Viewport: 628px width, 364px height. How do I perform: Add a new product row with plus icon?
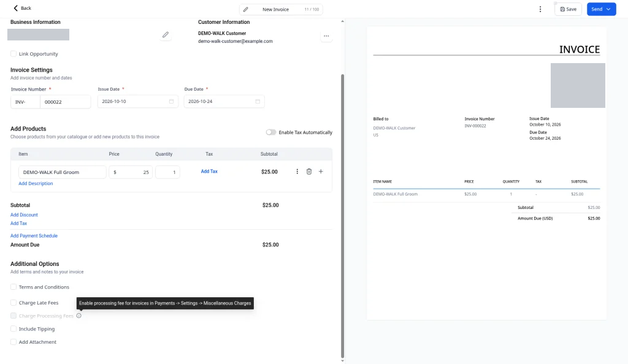(x=321, y=172)
